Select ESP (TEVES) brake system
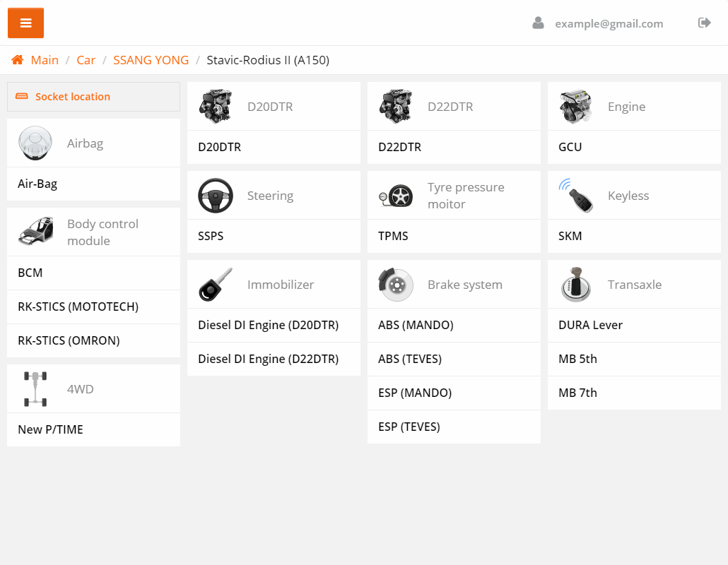The width and height of the screenshot is (728, 565). pos(409,427)
